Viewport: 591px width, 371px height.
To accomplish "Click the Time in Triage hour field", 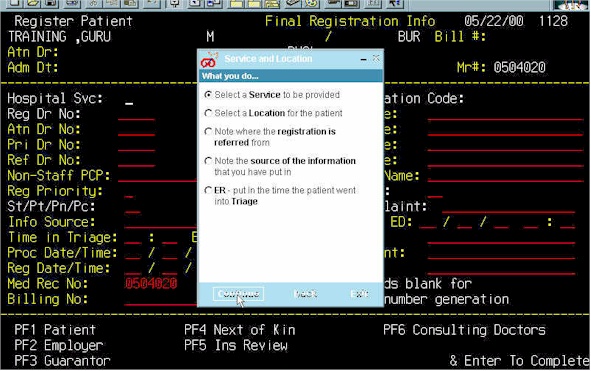I will [133, 238].
